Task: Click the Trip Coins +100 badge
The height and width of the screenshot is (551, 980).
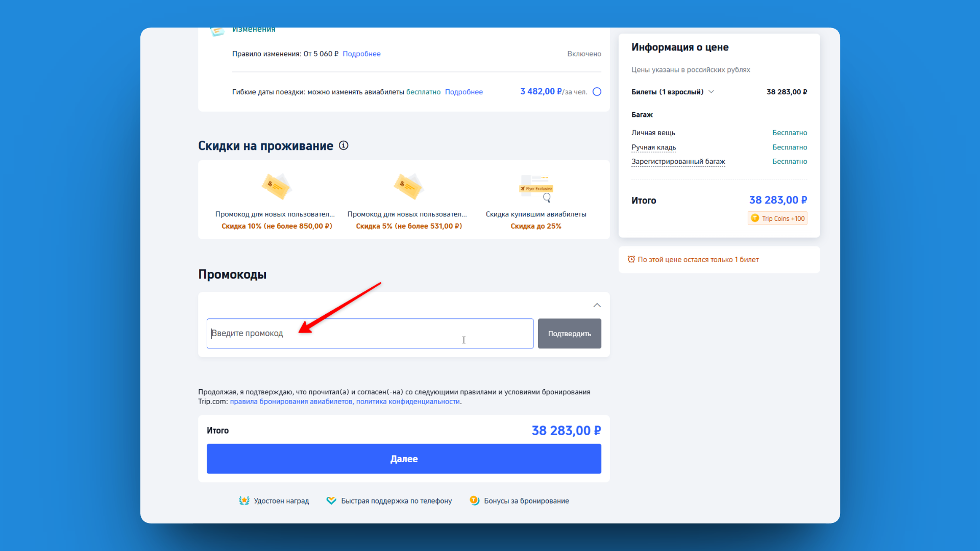Action: point(777,218)
